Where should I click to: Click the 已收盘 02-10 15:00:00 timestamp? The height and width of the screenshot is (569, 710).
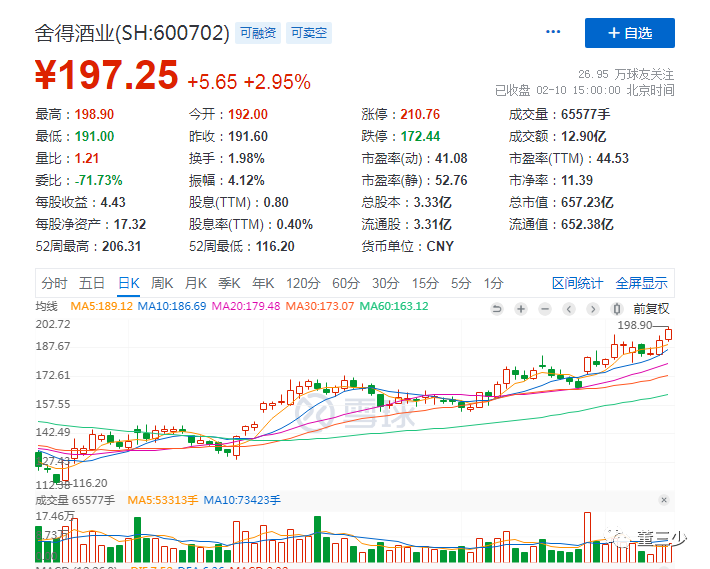click(585, 91)
